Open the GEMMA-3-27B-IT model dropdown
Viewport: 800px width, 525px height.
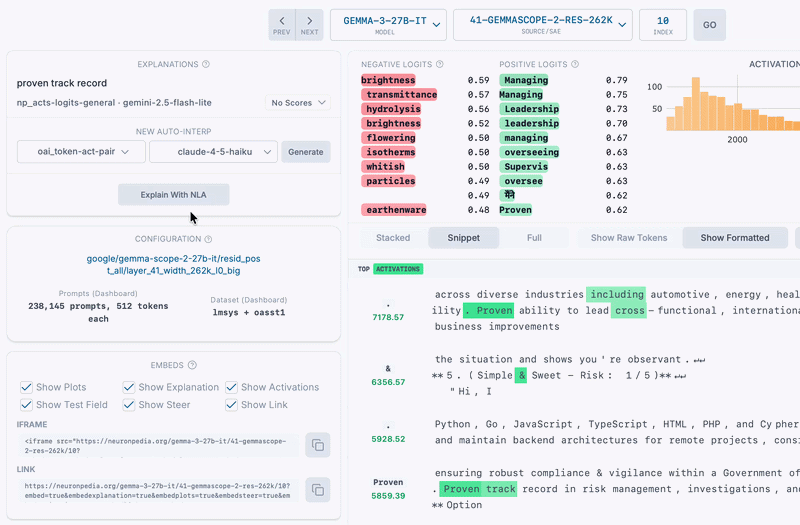pyautogui.click(x=388, y=24)
